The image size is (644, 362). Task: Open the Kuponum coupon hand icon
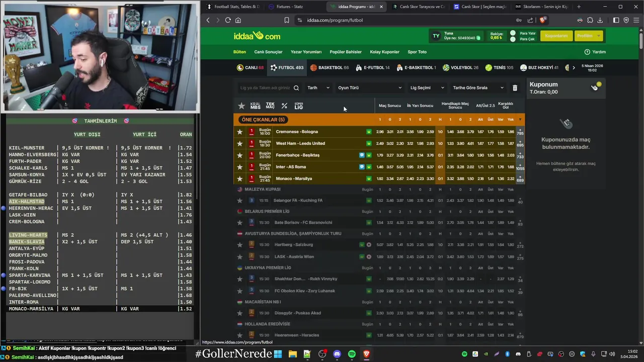point(596,86)
